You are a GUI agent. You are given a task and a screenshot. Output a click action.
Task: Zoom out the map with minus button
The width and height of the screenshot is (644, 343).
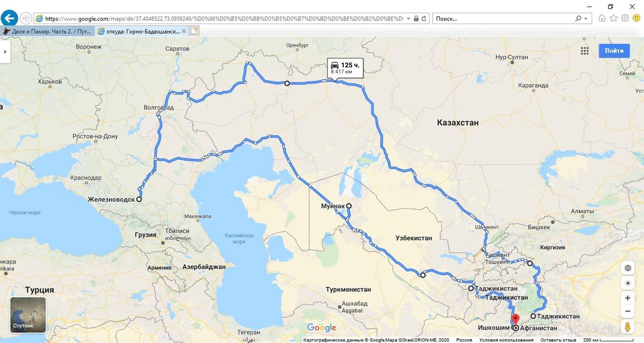pos(627,311)
